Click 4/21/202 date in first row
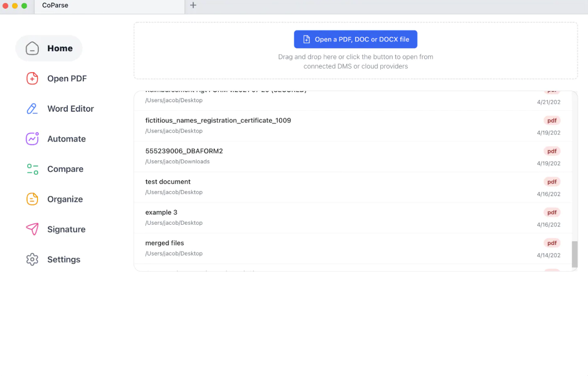This screenshot has width=588, height=376. pyautogui.click(x=548, y=102)
